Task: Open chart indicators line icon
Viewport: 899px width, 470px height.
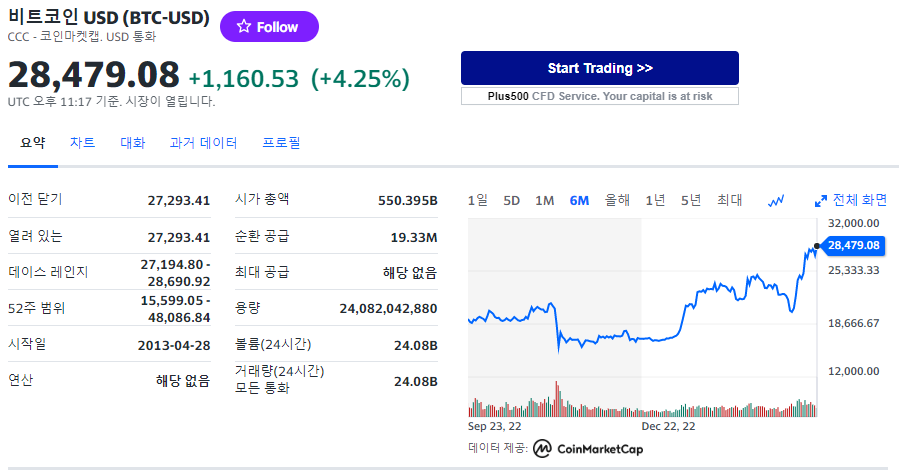Action: pos(776,201)
